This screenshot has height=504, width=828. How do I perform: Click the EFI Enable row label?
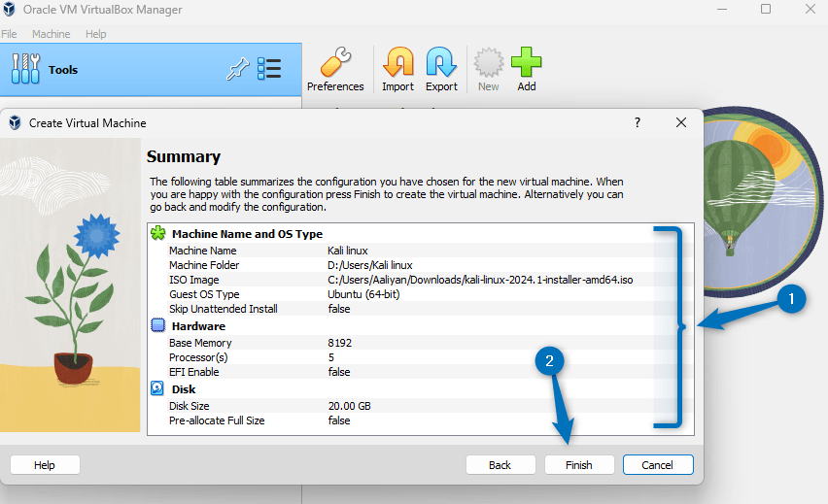pyautogui.click(x=193, y=372)
